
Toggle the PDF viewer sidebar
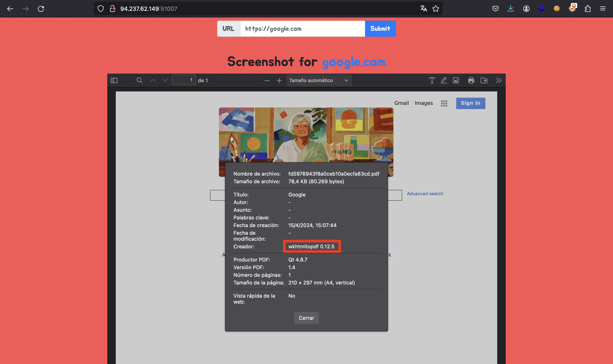click(x=114, y=80)
